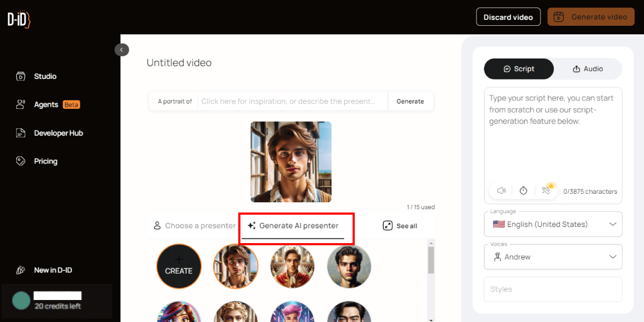Viewport: 644px width, 322px height.
Task: Open the Voices dropdown showing Andrew
Action: click(x=553, y=257)
